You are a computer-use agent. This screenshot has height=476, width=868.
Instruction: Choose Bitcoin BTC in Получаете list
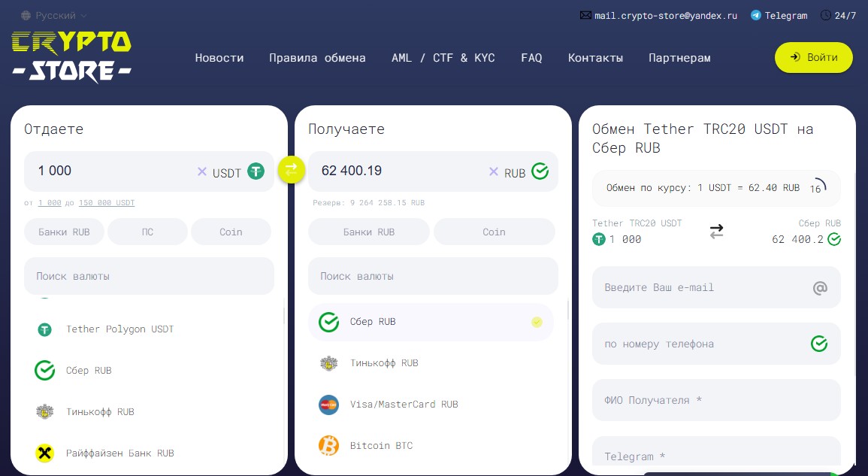coord(431,445)
